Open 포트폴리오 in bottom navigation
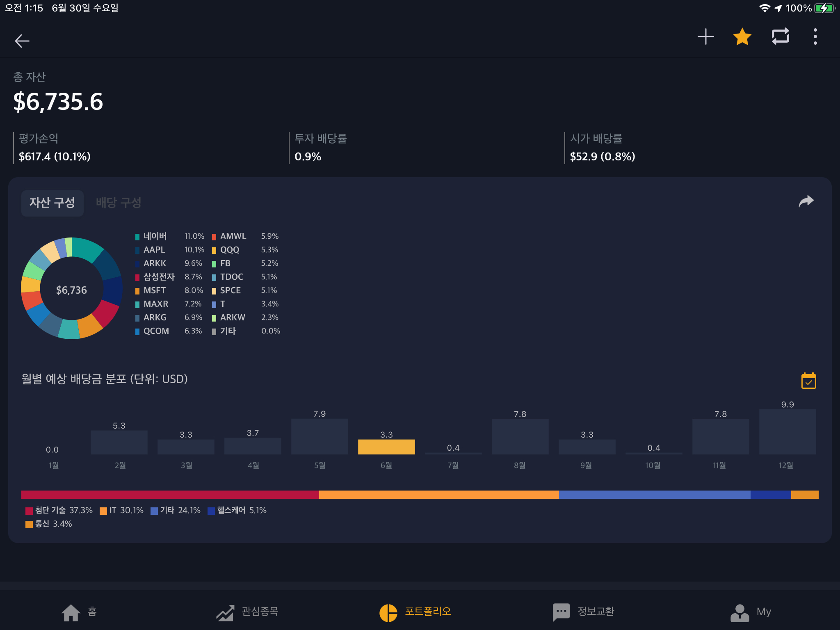This screenshot has width=840, height=630. pyautogui.click(x=415, y=612)
